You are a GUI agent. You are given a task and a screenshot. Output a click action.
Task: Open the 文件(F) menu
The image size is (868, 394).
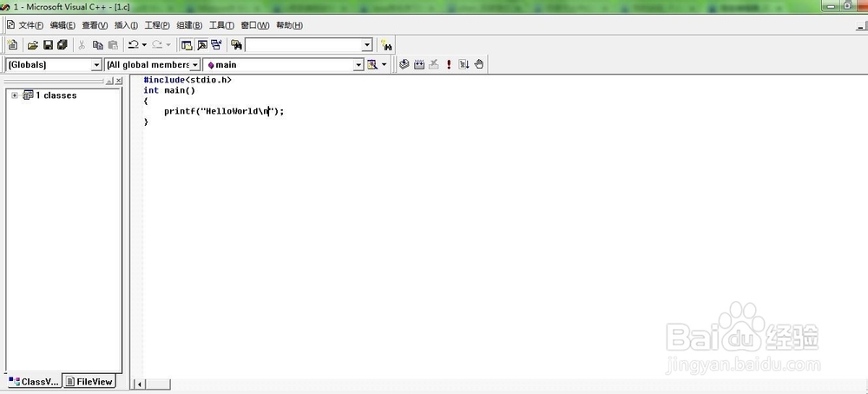(x=31, y=25)
